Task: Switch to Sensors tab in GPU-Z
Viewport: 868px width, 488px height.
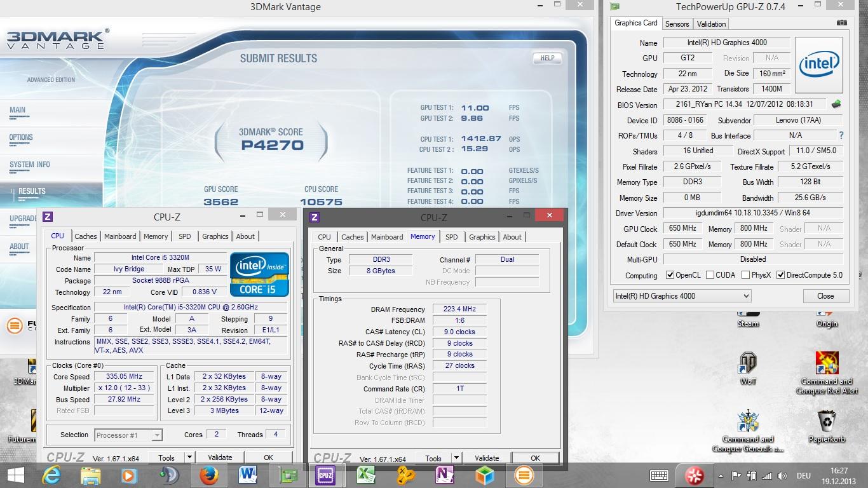Action: pyautogui.click(x=677, y=24)
